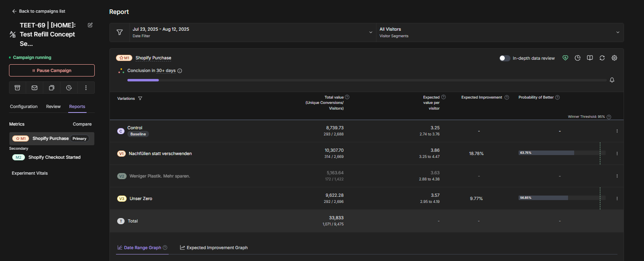
Task: Refresh report data with sync icon
Action: coord(602,58)
